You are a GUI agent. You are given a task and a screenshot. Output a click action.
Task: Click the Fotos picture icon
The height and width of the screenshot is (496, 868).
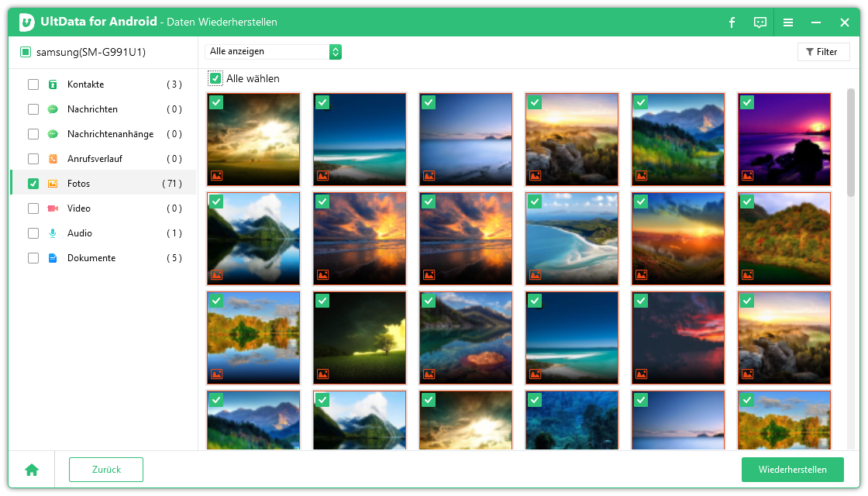coord(53,184)
